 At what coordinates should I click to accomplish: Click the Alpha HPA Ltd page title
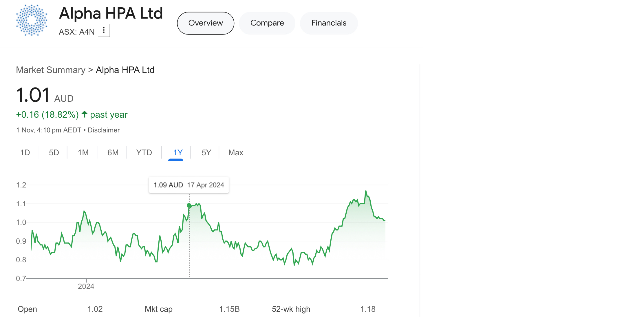click(111, 13)
